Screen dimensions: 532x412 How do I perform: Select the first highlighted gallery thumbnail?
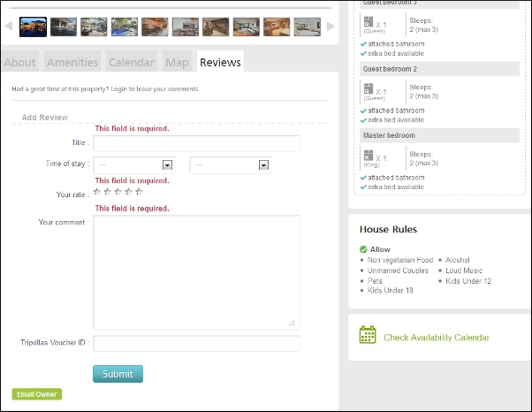33,27
